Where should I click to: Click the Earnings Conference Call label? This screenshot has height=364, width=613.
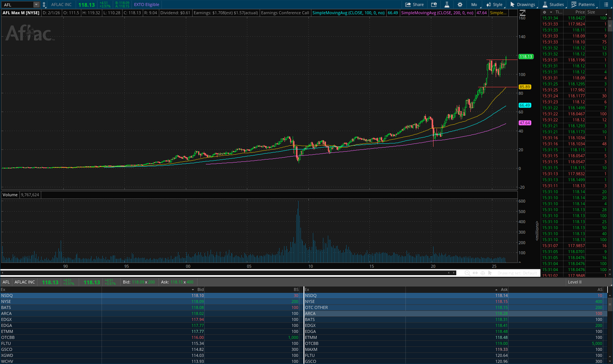click(x=285, y=12)
